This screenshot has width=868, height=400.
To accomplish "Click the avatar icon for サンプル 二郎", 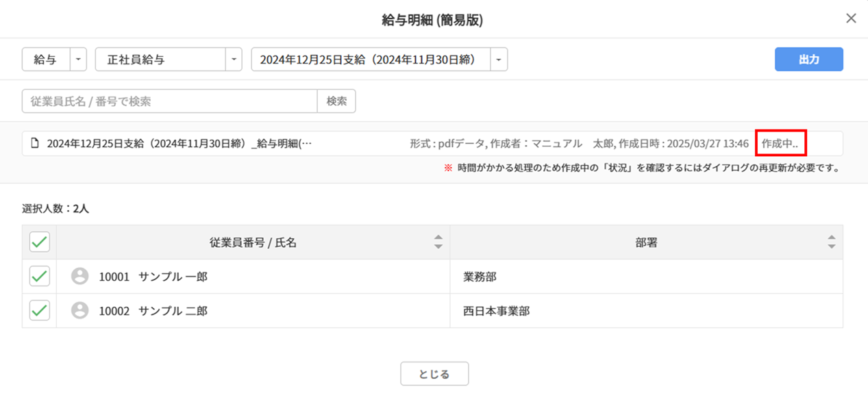I will coord(80,310).
